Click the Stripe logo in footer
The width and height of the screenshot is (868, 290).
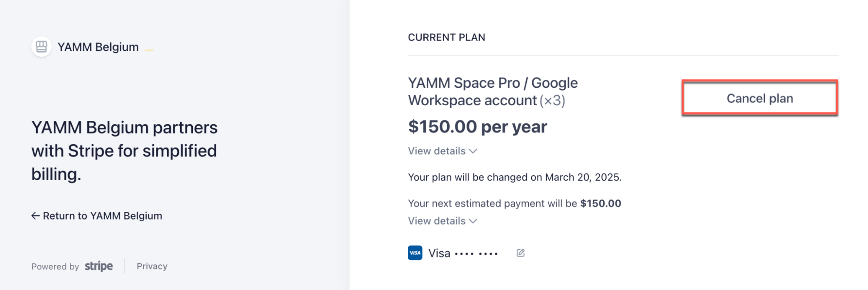99,266
